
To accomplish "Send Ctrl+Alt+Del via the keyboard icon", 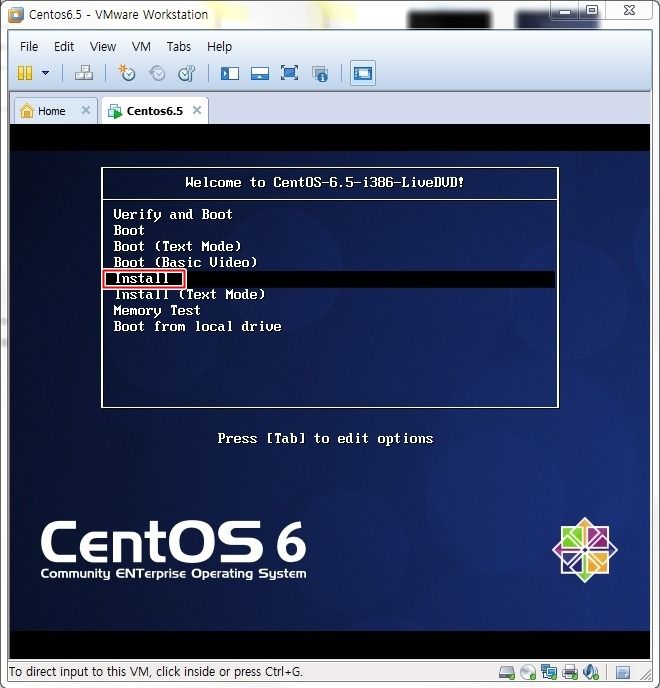I will (x=83, y=73).
